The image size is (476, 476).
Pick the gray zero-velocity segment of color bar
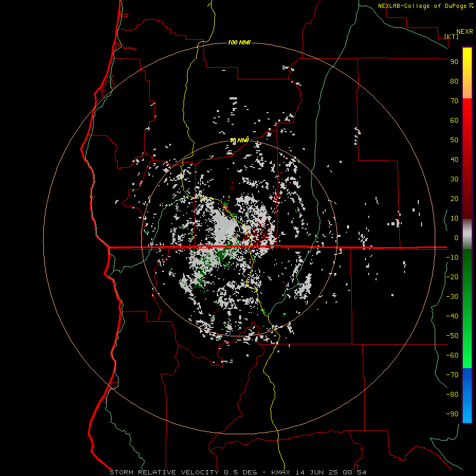[467, 234]
